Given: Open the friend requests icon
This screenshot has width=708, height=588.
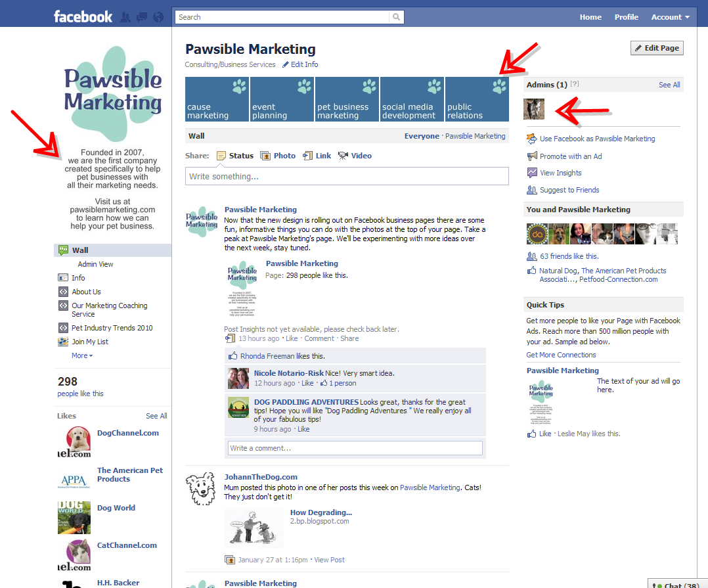Looking at the screenshot, I should 125,16.
